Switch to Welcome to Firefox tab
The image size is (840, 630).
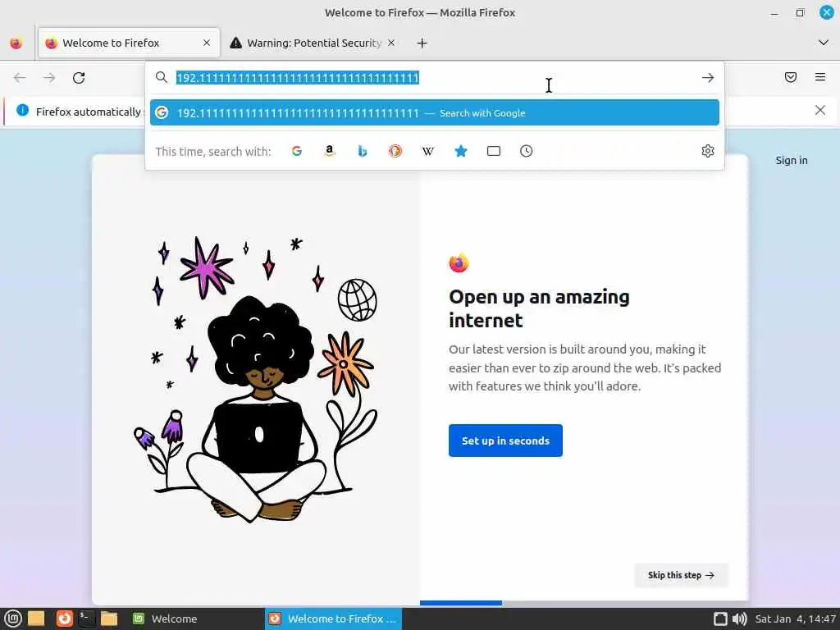coord(129,43)
